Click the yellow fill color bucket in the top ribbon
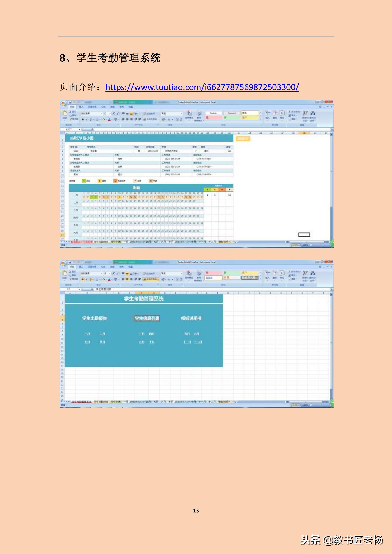 [x=103, y=119]
